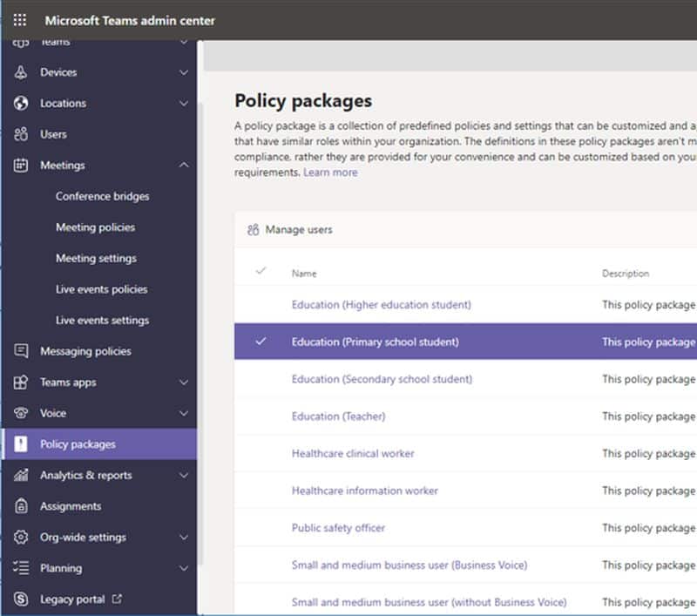Expand the Teams section chevron
The width and height of the screenshot is (697, 616).
coord(184,42)
